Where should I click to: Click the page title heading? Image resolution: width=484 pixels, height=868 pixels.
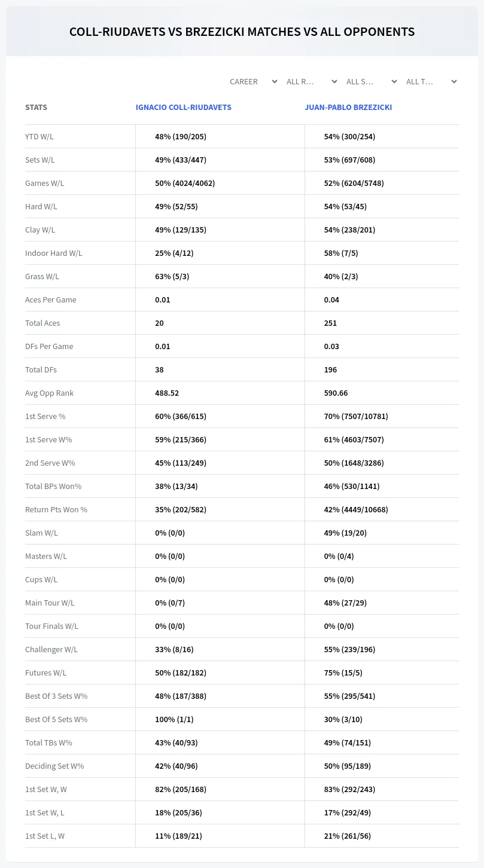[x=242, y=32]
